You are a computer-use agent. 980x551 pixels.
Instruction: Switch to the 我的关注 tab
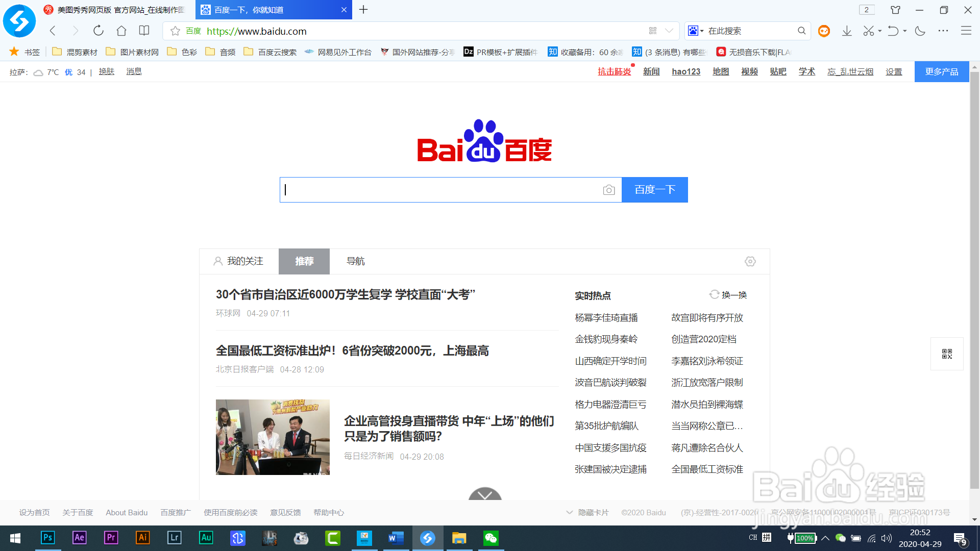(x=238, y=261)
